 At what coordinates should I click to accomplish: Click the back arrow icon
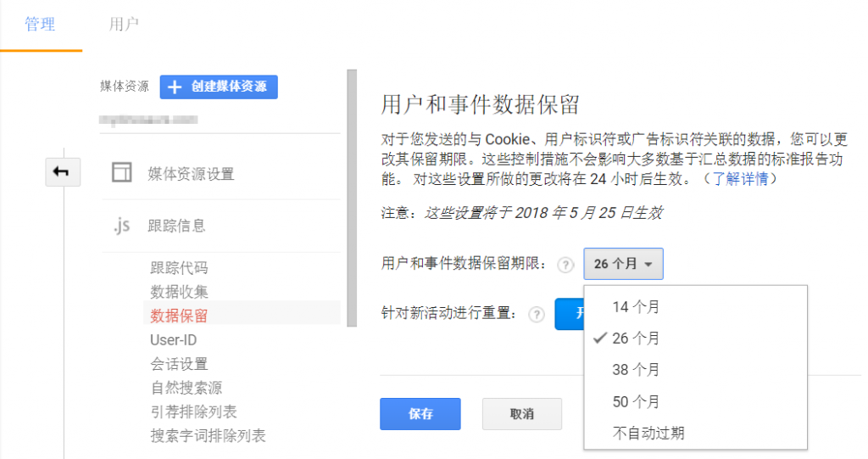point(62,172)
